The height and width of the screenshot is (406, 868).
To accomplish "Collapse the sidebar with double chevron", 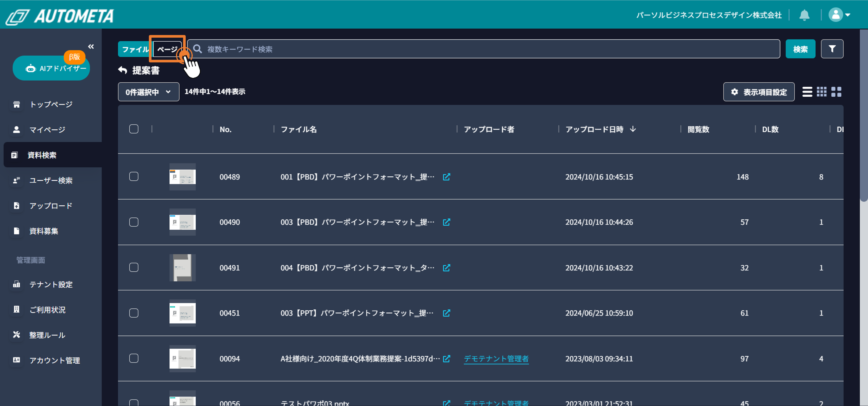I will (x=91, y=46).
